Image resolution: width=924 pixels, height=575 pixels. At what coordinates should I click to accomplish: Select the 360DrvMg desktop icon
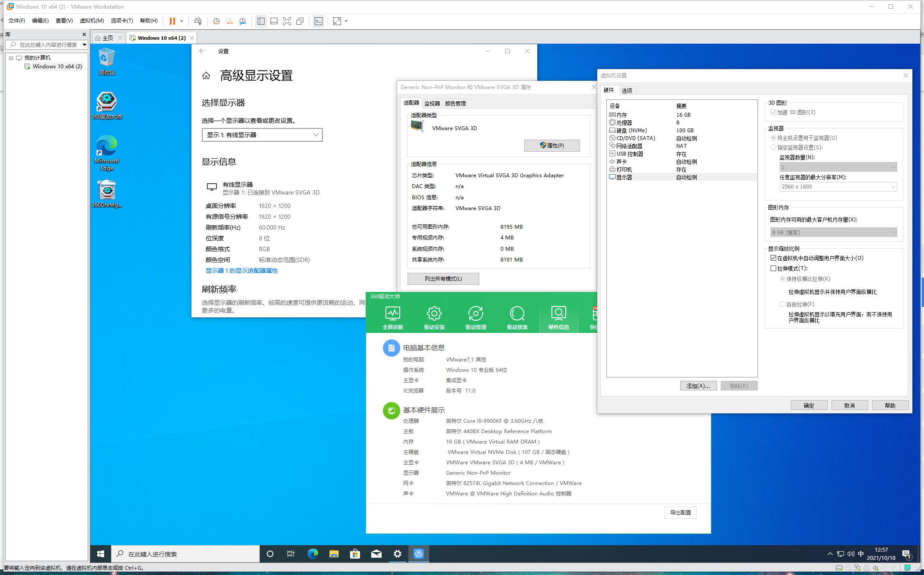coord(107,194)
